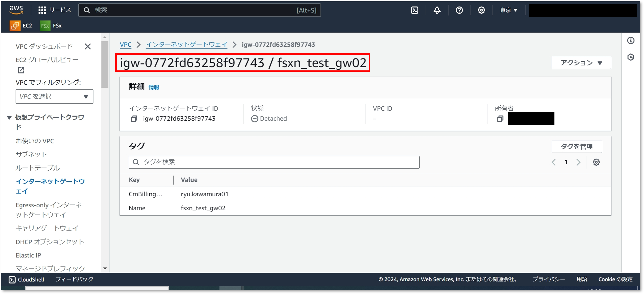The width and height of the screenshot is (644, 294).
Task: Select Egress-only インターネットゲートウェイ in sidebar
Action: pyautogui.click(x=49, y=210)
